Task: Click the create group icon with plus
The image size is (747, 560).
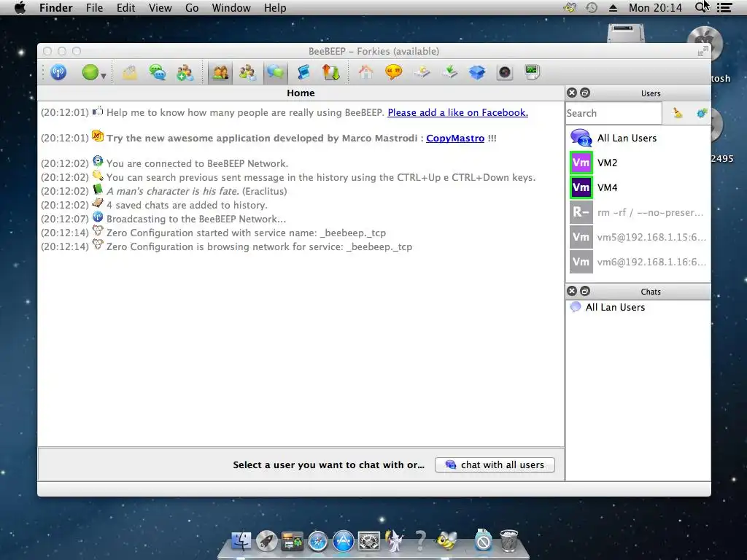Action: (x=185, y=73)
